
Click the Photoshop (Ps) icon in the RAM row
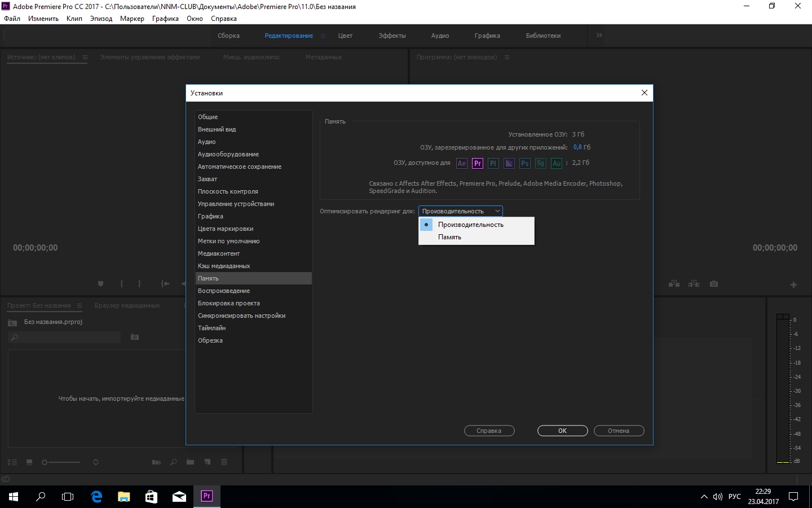[525, 163]
